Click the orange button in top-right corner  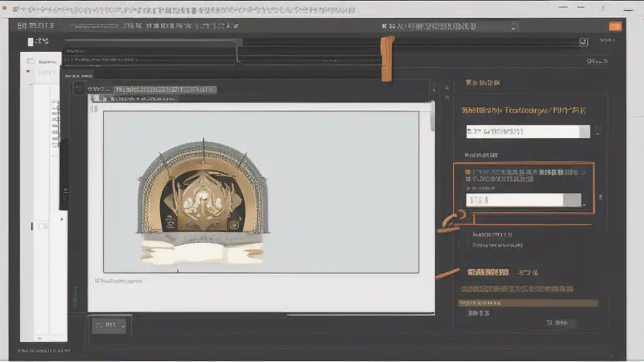(x=615, y=26)
